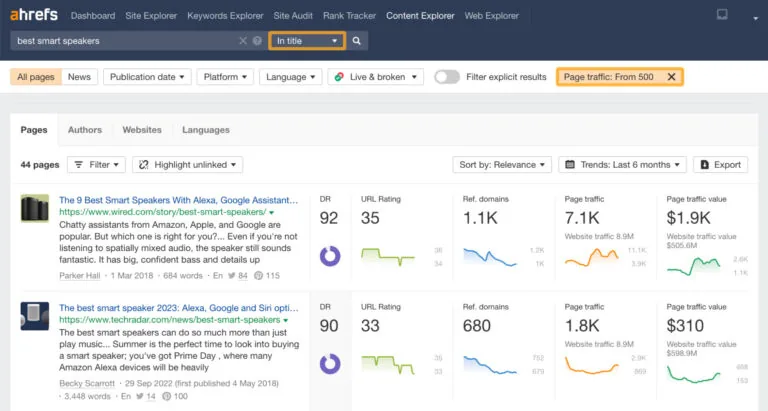
Task: Click Page traffic value chart for wired.com
Action: coord(694,266)
